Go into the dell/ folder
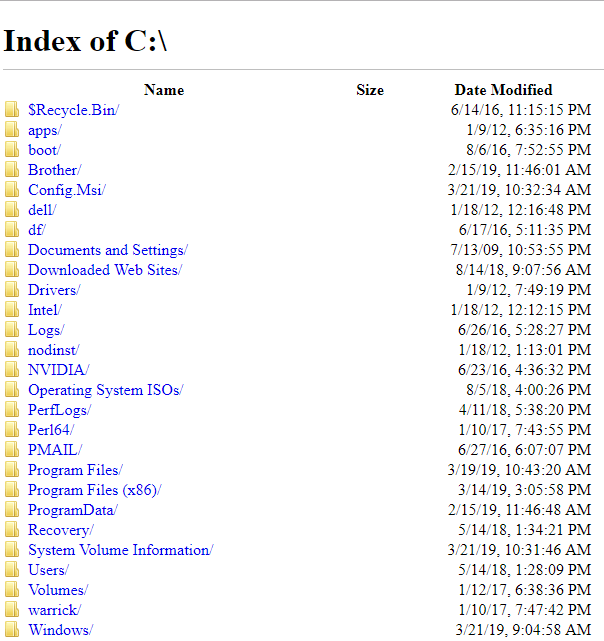The height and width of the screenshot is (641, 604). [42, 210]
